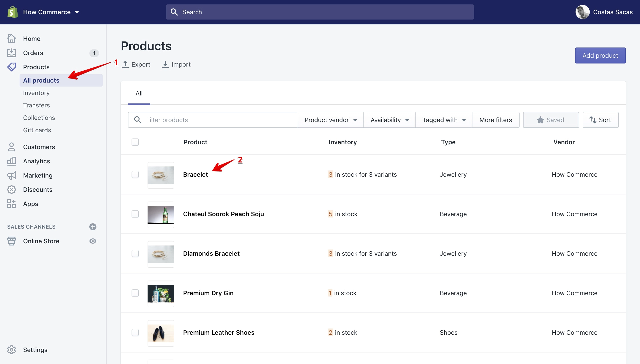Click the Filter products input
Image resolution: width=640 pixels, height=364 pixels.
[212, 120]
